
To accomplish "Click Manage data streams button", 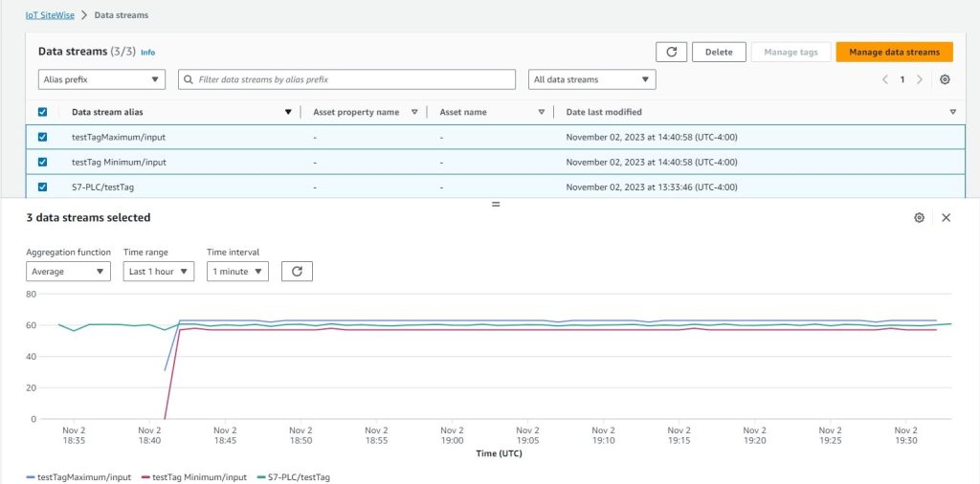I will pos(895,52).
